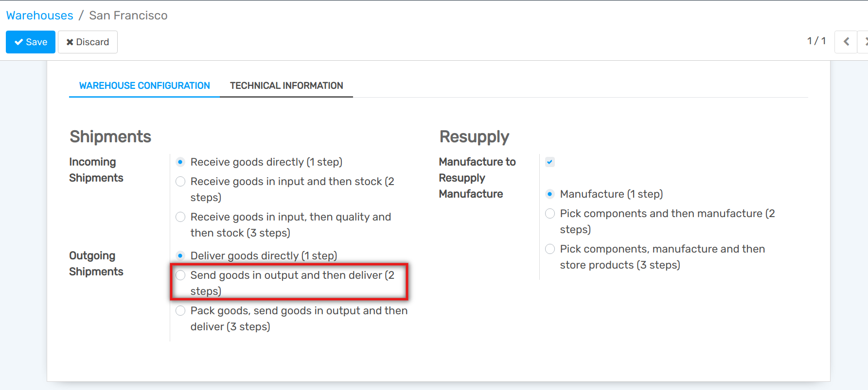Click the Save button
Screen dimensions: 868x390
(31, 42)
